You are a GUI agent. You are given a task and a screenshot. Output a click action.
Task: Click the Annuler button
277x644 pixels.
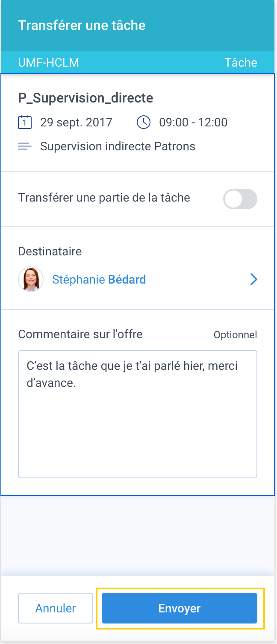coord(56,608)
